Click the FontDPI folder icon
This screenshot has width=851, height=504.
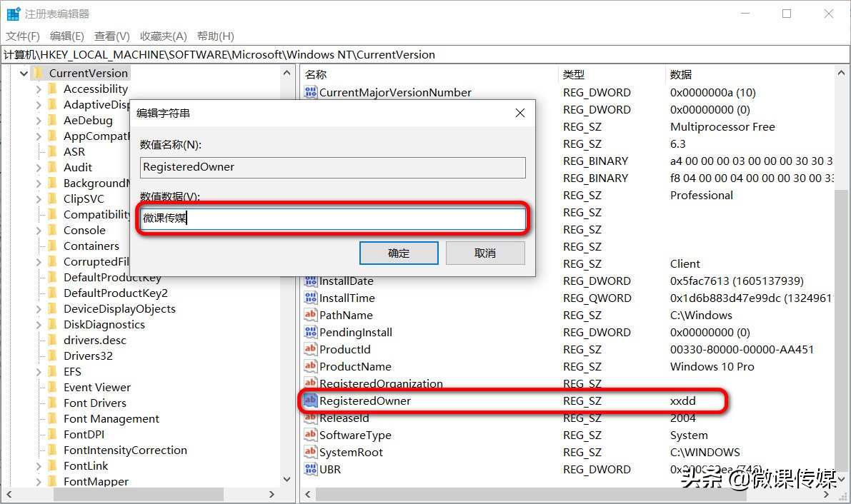point(53,435)
